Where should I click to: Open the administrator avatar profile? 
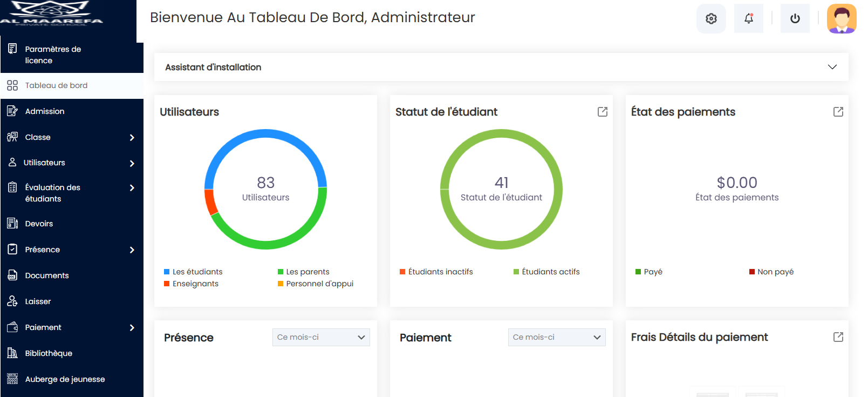[842, 18]
